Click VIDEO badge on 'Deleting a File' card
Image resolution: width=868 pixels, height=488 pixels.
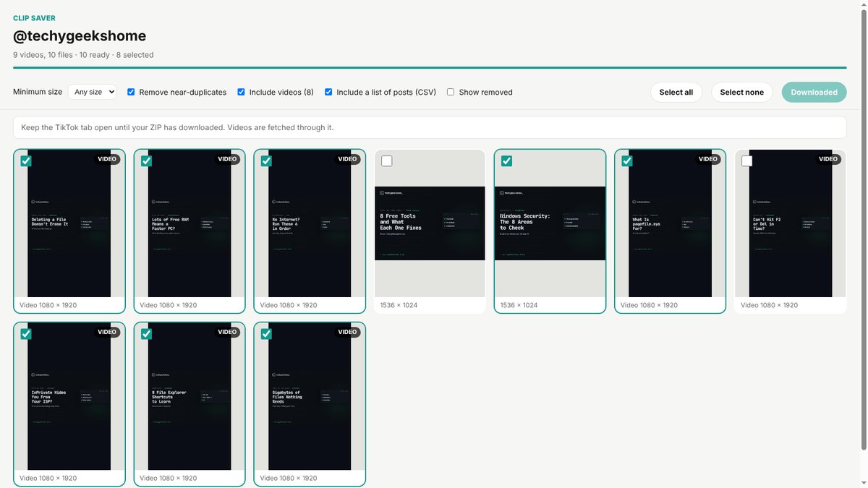107,159
